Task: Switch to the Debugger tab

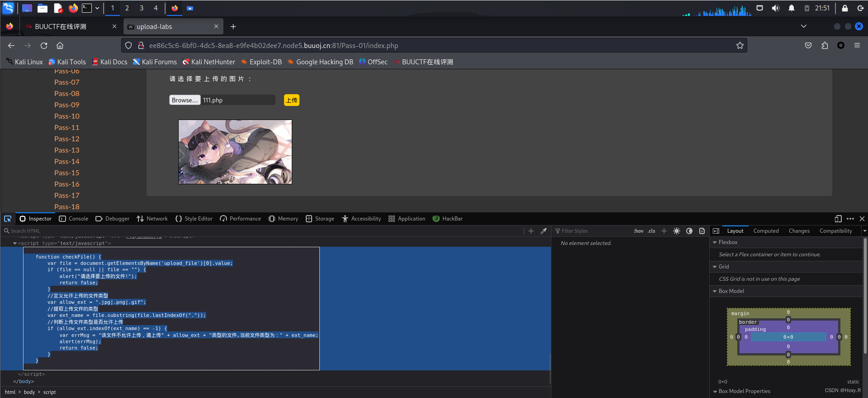Action: pos(112,219)
